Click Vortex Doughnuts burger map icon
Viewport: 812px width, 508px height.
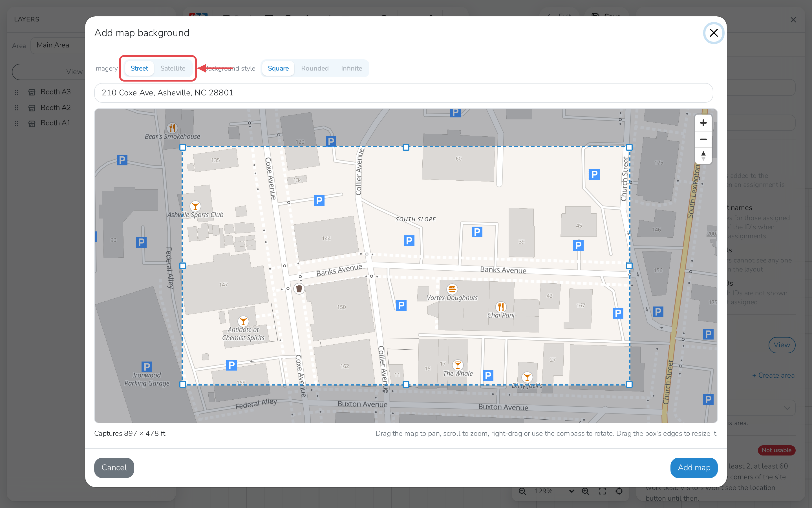(x=452, y=289)
